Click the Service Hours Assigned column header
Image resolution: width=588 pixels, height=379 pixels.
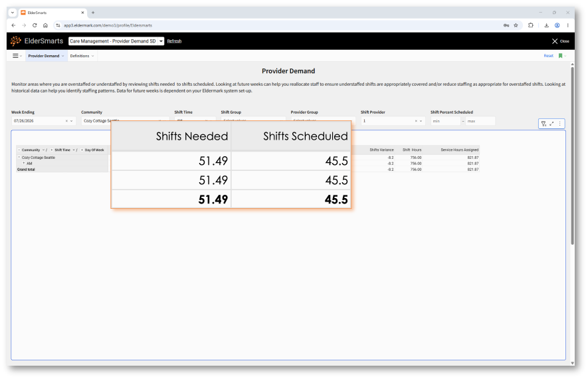pos(459,150)
